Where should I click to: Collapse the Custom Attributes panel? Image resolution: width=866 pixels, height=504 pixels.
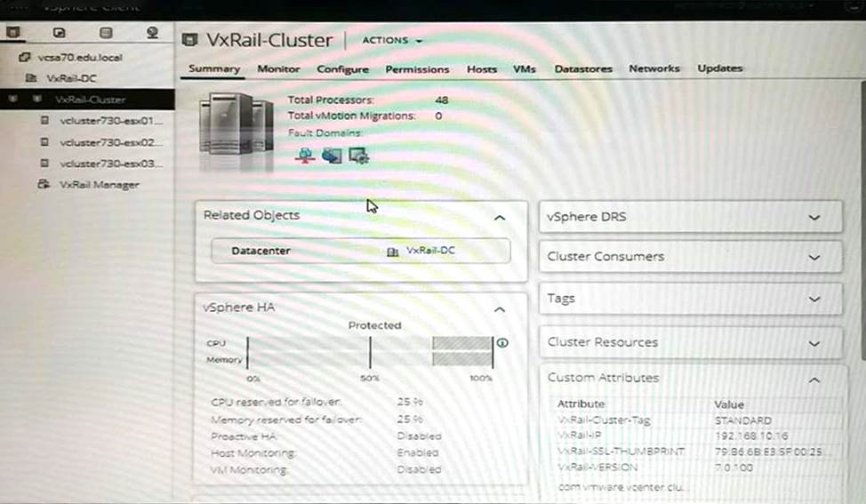click(814, 379)
